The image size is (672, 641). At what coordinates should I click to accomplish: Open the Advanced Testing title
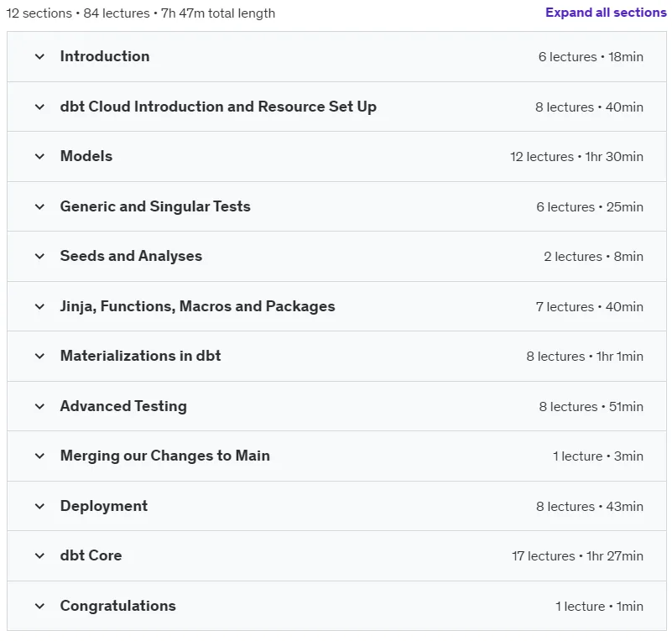click(123, 406)
